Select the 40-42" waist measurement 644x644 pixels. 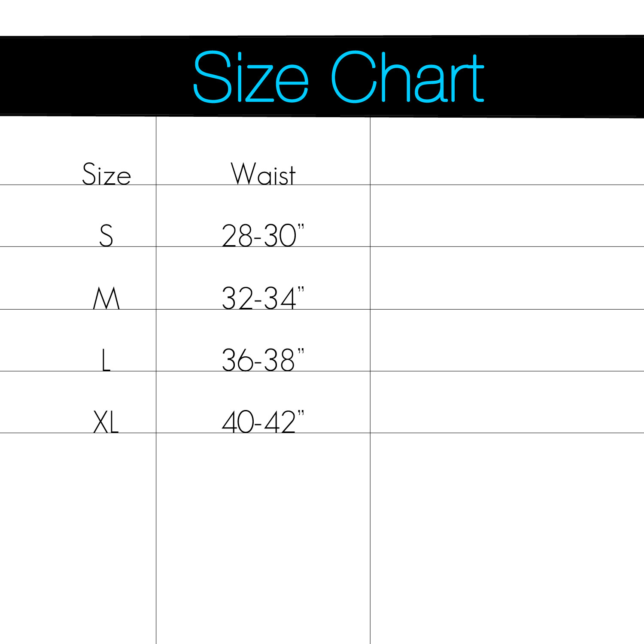click(x=262, y=422)
